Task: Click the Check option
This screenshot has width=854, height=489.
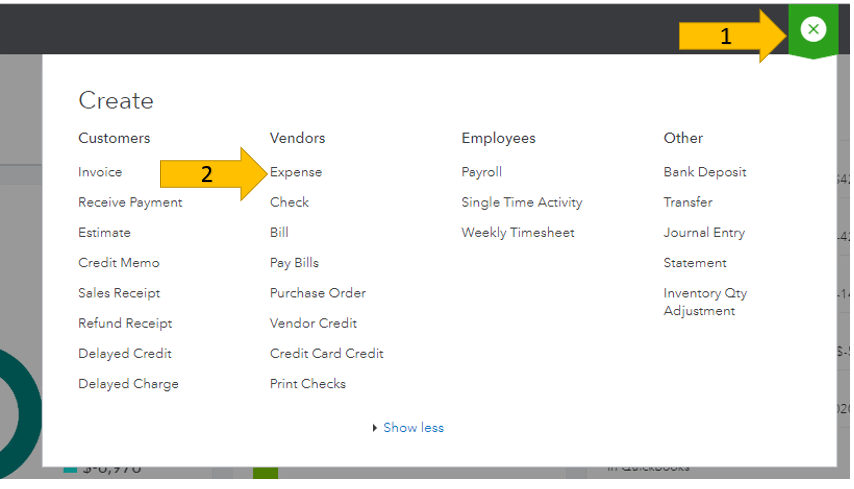Action: point(289,202)
